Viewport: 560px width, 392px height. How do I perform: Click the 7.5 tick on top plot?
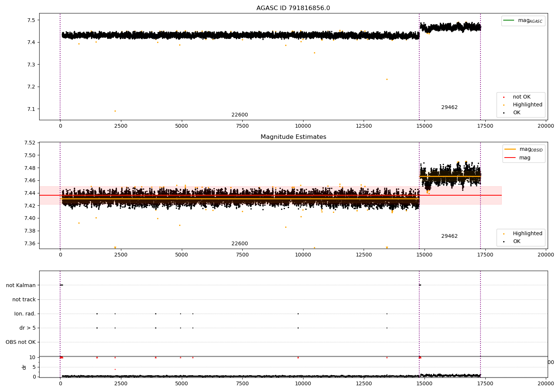(x=31, y=20)
